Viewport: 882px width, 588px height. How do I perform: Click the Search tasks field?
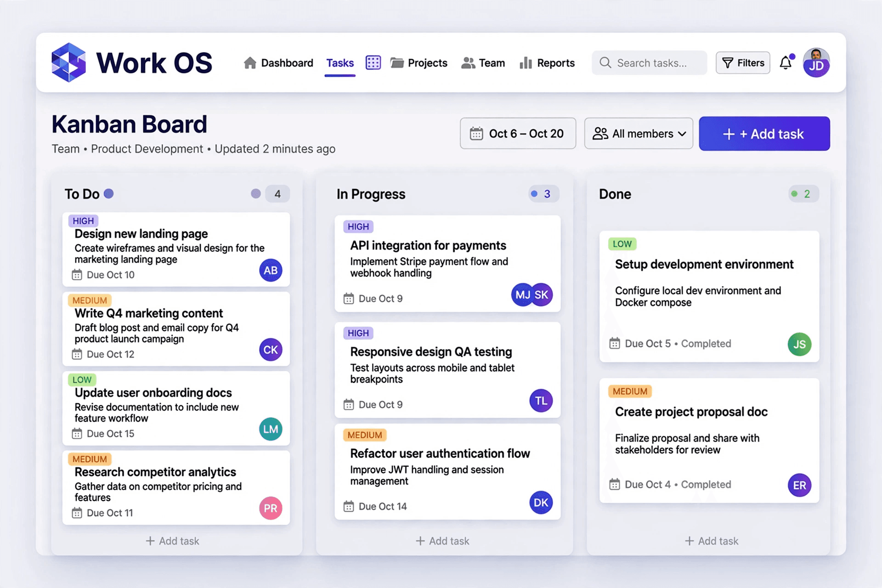click(649, 62)
